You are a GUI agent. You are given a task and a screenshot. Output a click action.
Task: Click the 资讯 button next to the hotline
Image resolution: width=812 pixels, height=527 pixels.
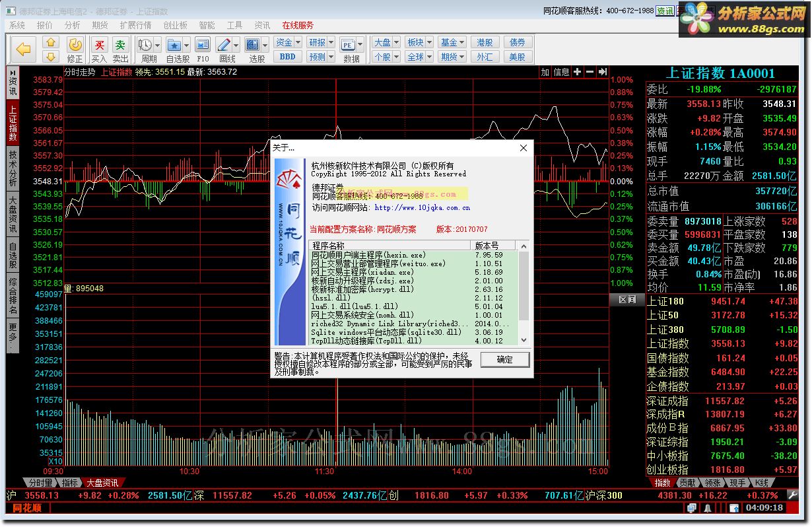click(x=665, y=11)
